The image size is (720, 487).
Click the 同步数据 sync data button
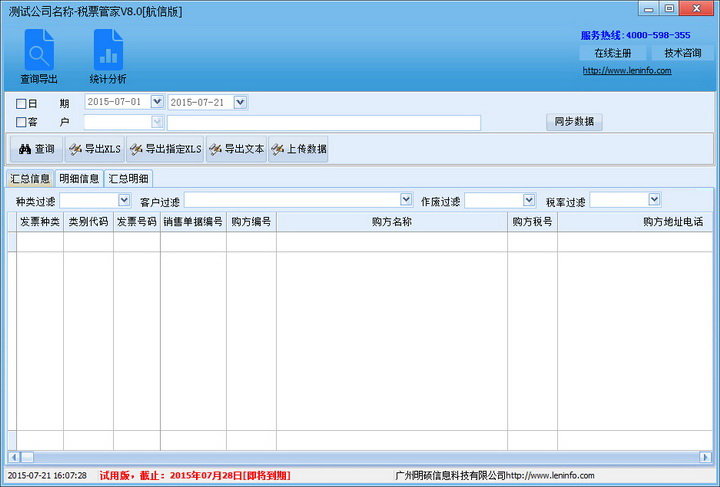pyautogui.click(x=574, y=122)
